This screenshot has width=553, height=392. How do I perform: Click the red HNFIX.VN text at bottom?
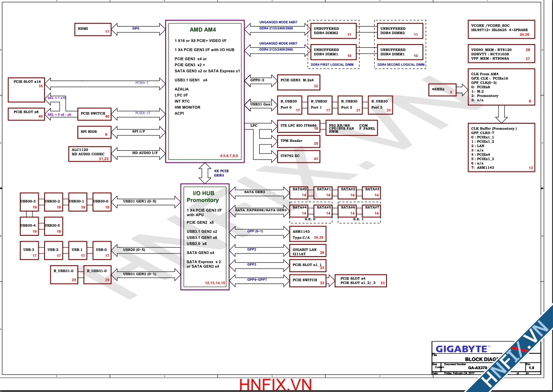point(275,385)
